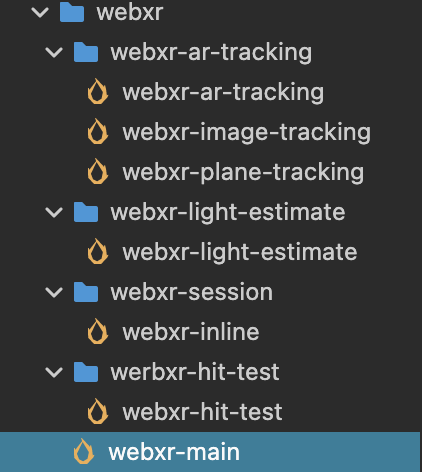Collapse the webxr-ar-tracking folder chevron

(54, 53)
